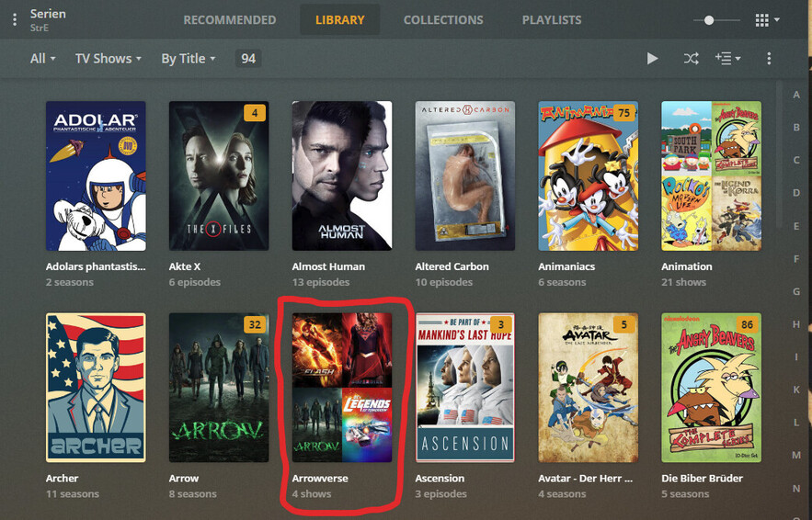812x520 pixels.
Task: Click the unwatched badge 75 on Animaniacs
Action: coord(624,113)
